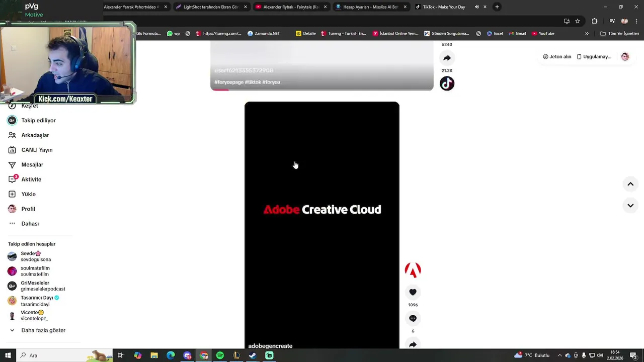Go to CANLI Yayın section
The image size is (644, 362).
click(x=30, y=150)
